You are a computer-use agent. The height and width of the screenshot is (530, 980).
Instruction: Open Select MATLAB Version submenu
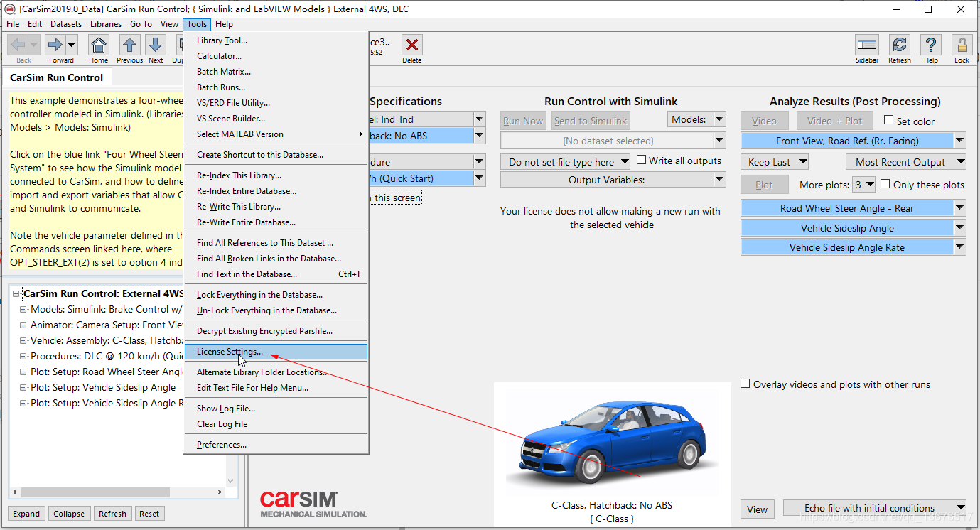coord(276,134)
